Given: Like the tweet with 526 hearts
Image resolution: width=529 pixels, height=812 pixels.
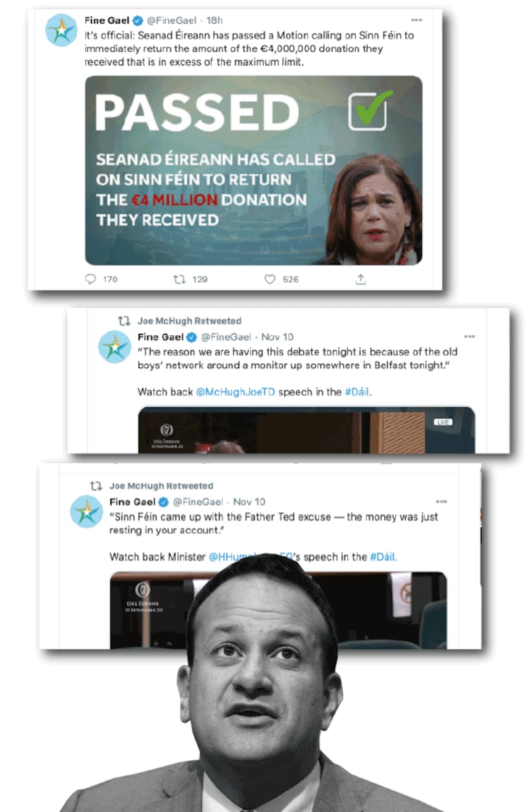Looking at the screenshot, I should point(269,279).
